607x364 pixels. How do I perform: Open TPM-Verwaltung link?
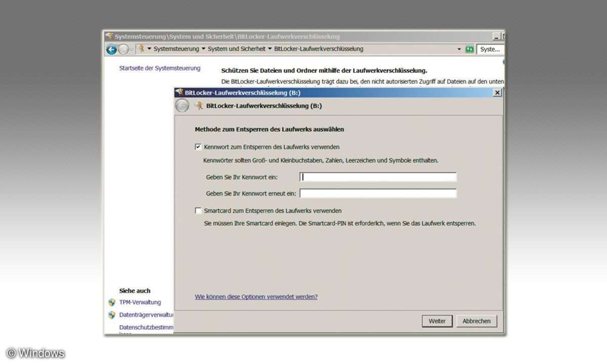[x=140, y=302]
